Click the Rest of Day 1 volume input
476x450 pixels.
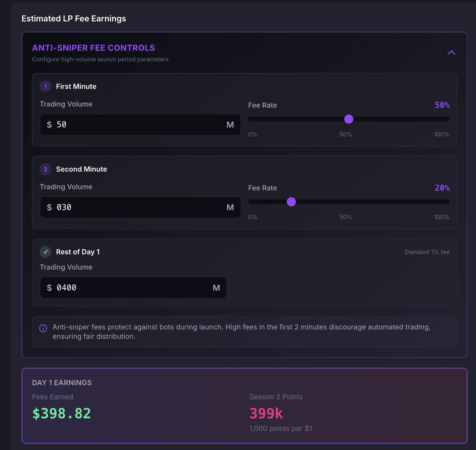pyautogui.click(x=129, y=288)
